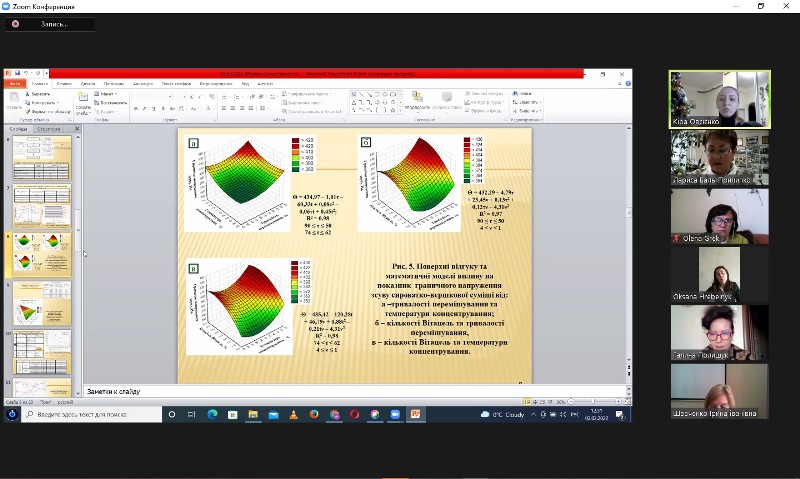Switch to the Вставка ribbon tab
The height and width of the screenshot is (479, 800).
[64, 83]
